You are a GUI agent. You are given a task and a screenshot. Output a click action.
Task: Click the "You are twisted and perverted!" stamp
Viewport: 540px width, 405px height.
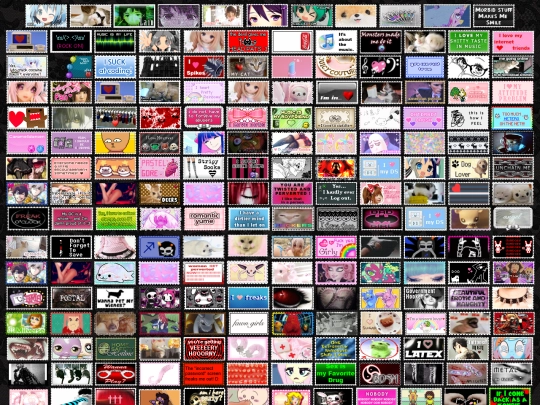click(x=292, y=194)
